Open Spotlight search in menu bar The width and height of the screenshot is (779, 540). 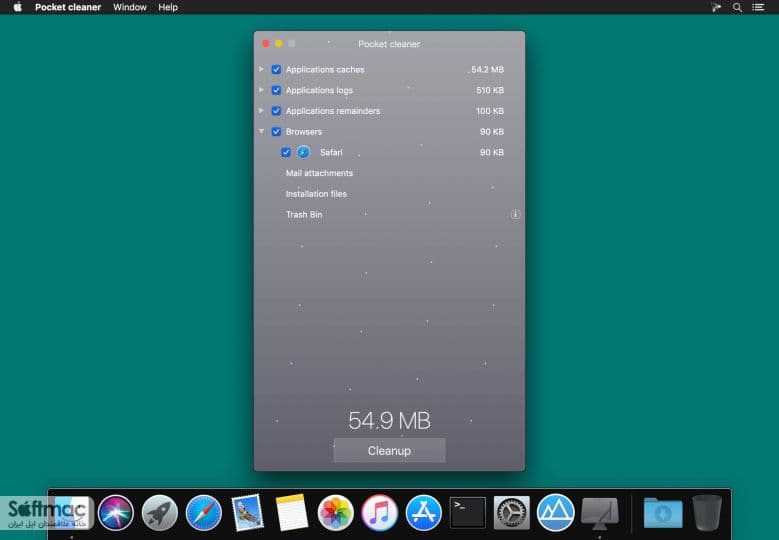tap(737, 7)
